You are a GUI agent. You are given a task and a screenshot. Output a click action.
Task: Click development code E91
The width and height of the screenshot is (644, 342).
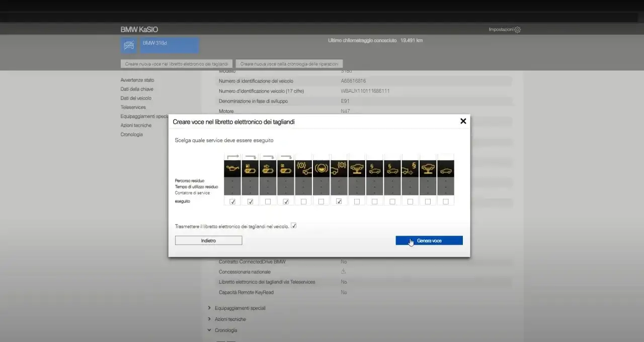(345, 101)
